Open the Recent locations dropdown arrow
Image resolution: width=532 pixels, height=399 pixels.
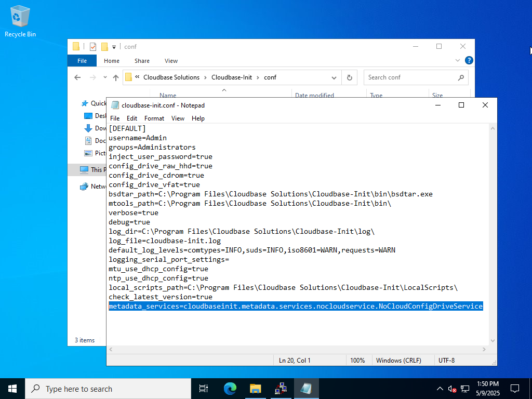[x=105, y=77]
